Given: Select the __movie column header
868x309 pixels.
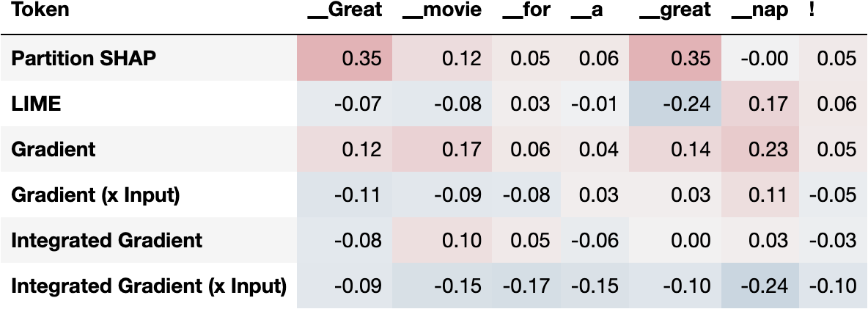Looking at the screenshot, I should [x=442, y=11].
